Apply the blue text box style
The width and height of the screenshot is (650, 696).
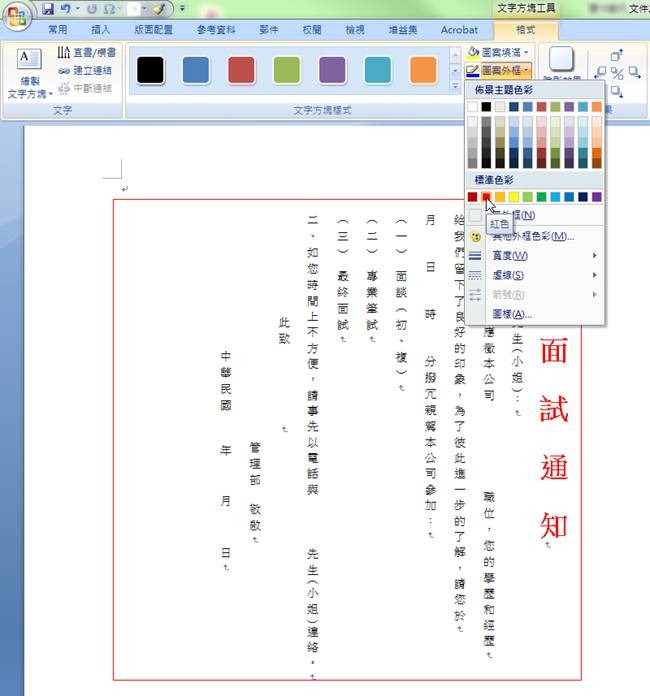pos(196,70)
